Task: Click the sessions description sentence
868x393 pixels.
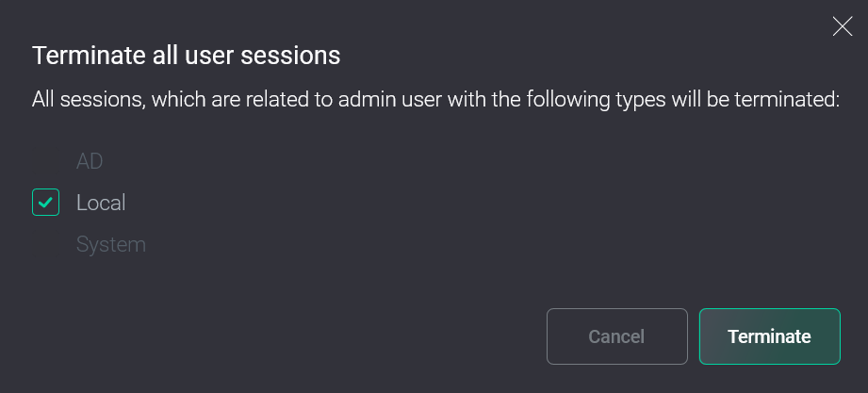Action: click(435, 99)
